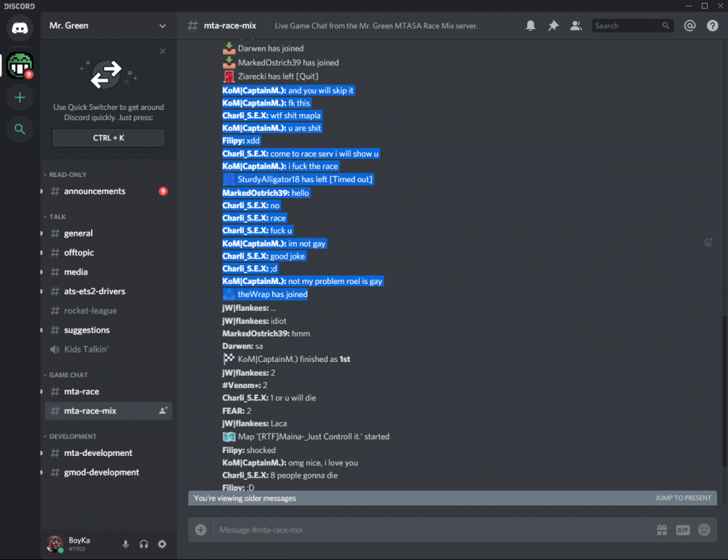Open Discord home button
Screen dimensions: 728x560
tap(20, 28)
